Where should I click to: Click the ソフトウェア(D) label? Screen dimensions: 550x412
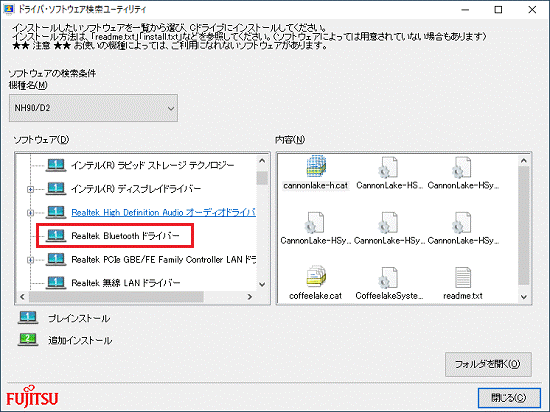(41, 140)
